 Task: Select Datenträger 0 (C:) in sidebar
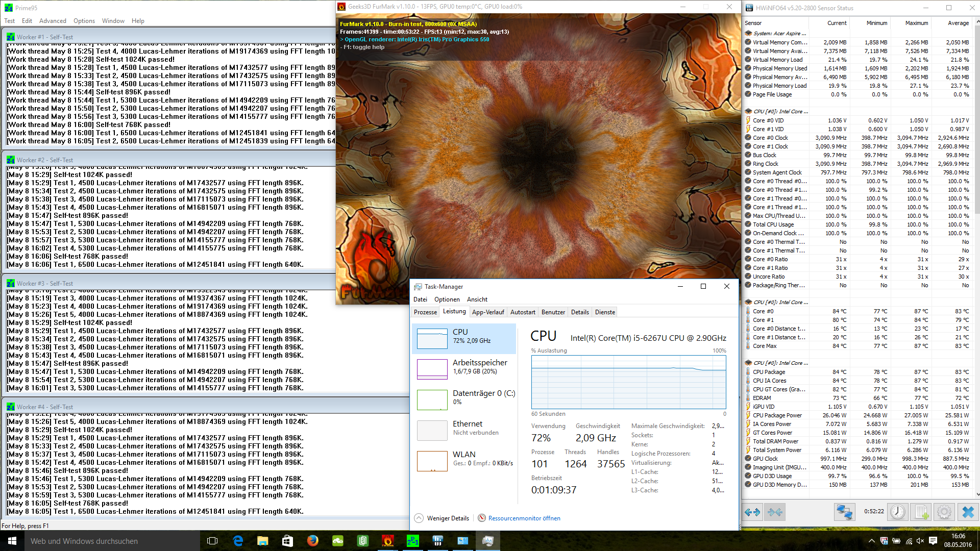464,399
